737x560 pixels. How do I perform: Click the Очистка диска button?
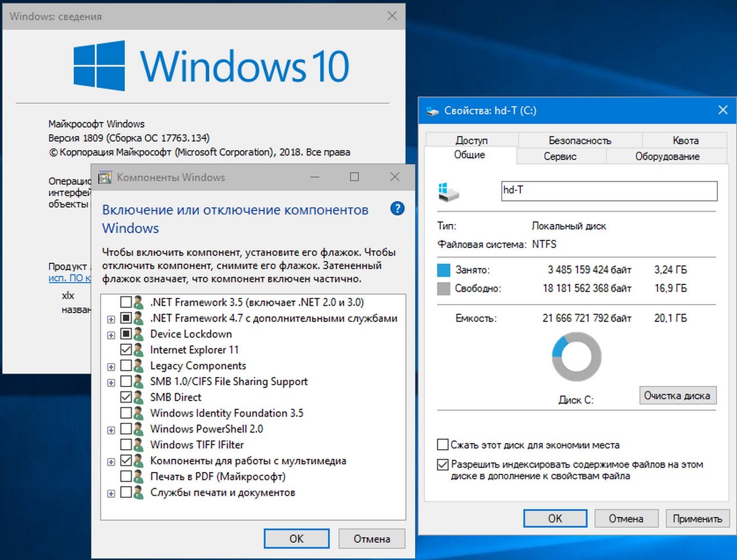click(x=677, y=395)
